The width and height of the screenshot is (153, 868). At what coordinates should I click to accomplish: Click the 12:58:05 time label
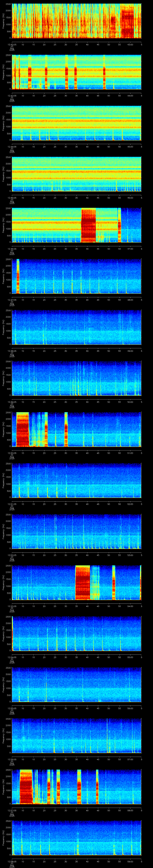12,862
